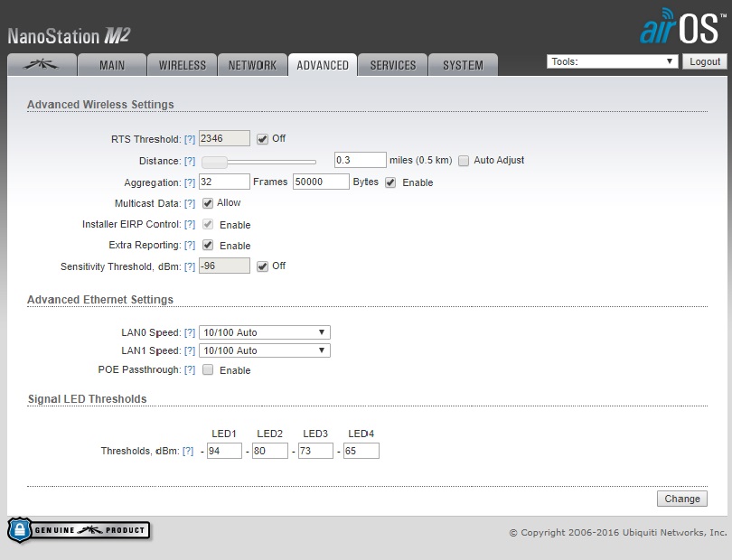Open help for Distance setting

(x=190, y=161)
